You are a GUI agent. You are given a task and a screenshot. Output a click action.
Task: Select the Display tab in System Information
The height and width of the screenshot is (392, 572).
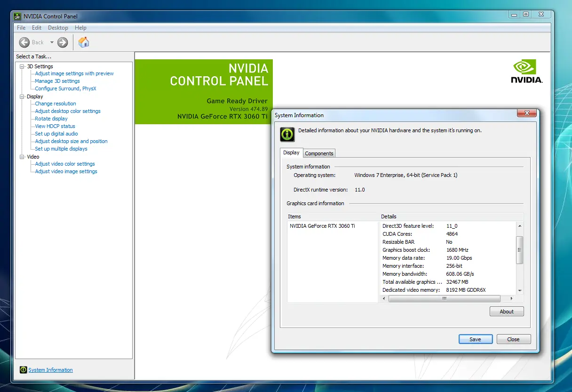pos(291,152)
